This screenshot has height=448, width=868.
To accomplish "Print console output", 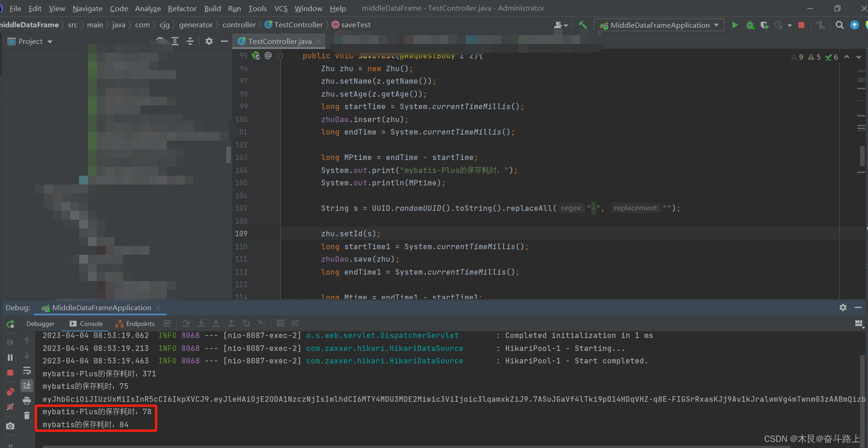I will (27, 400).
